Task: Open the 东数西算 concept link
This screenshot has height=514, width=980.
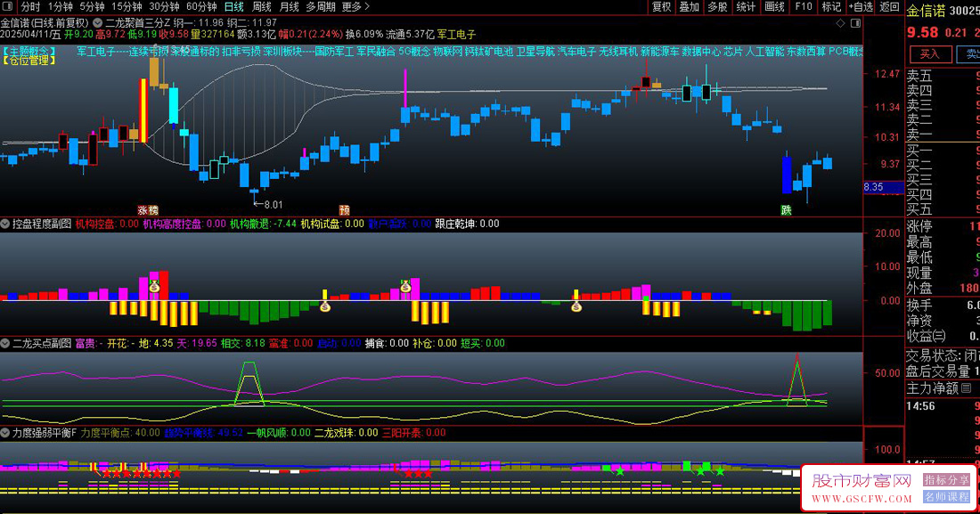Action: (x=806, y=52)
